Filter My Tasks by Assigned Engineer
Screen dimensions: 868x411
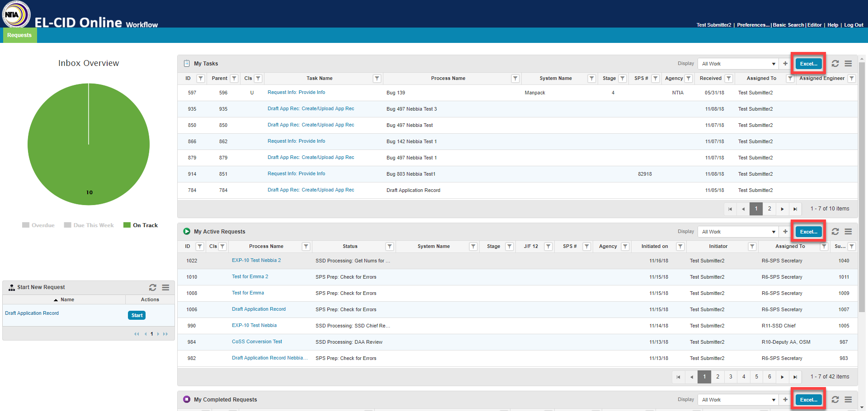pyautogui.click(x=852, y=79)
